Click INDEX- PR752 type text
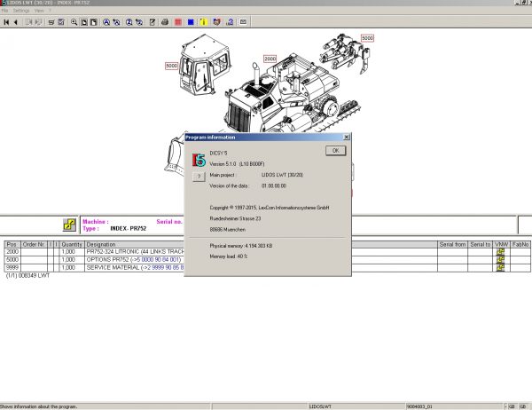 tap(129, 229)
